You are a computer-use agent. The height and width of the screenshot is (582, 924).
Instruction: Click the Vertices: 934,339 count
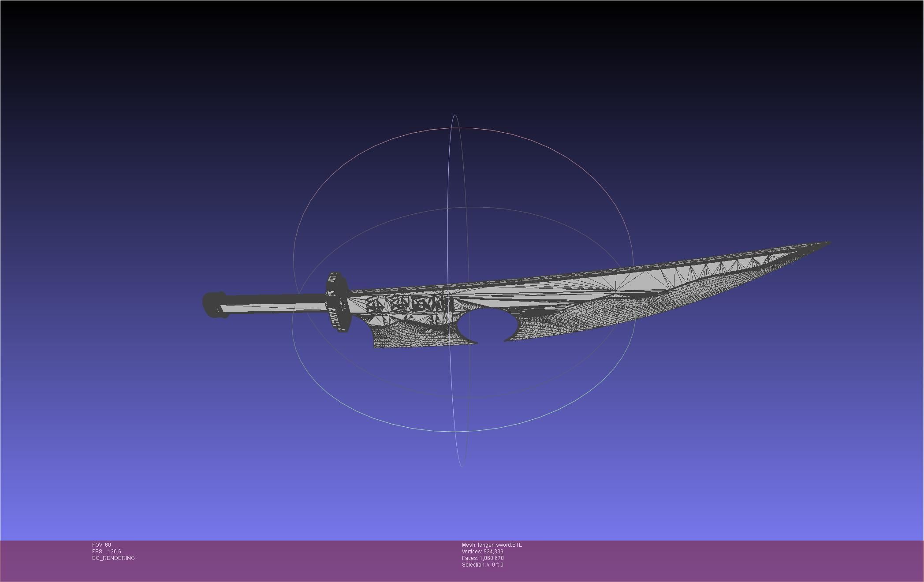click(482, 552)
